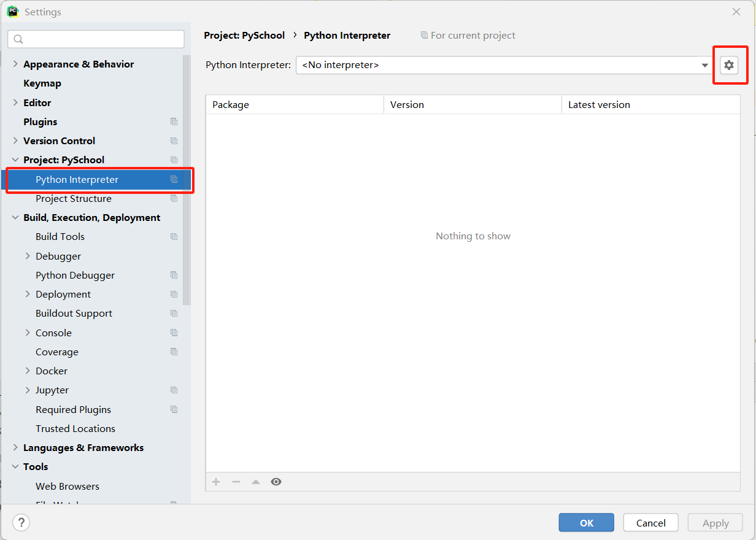
Task: Select Project Structure in sidebar
Action: (74, 199)
